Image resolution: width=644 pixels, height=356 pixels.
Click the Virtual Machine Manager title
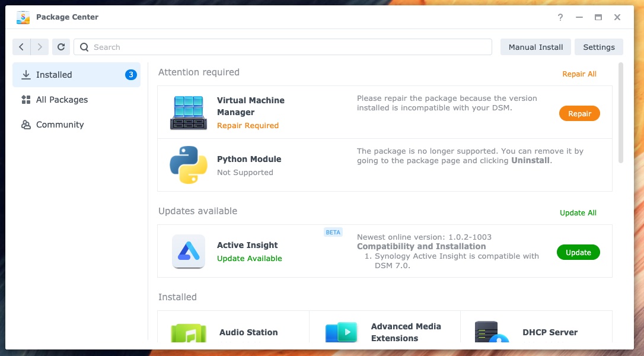tap(250, 106)
